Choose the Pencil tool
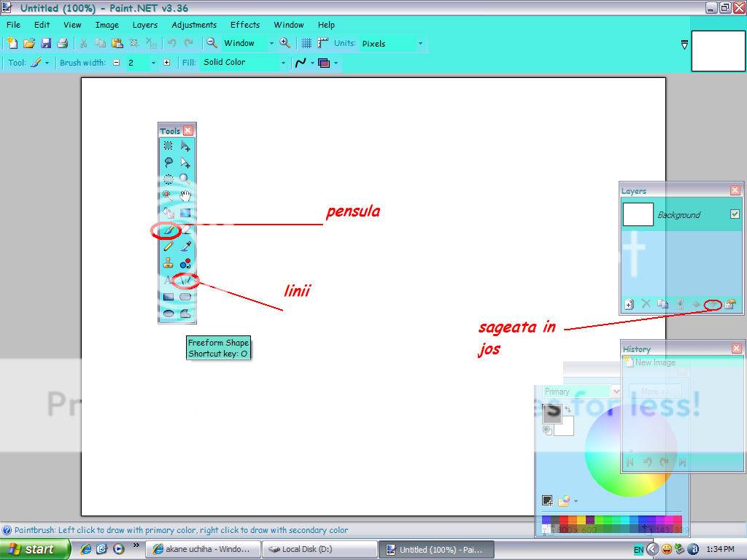Screen dimensions: 747x560 169,247
